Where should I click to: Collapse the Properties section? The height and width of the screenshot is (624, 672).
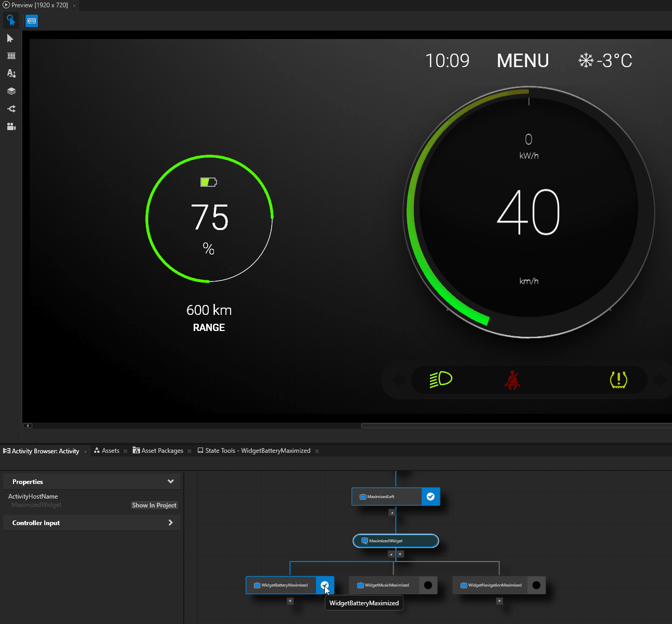pyautogui.click(x=170, y=481)
